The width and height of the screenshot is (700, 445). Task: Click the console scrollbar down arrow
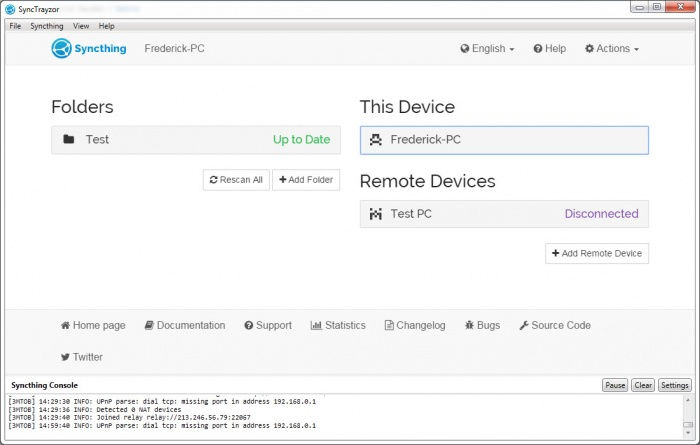(688, 433)
